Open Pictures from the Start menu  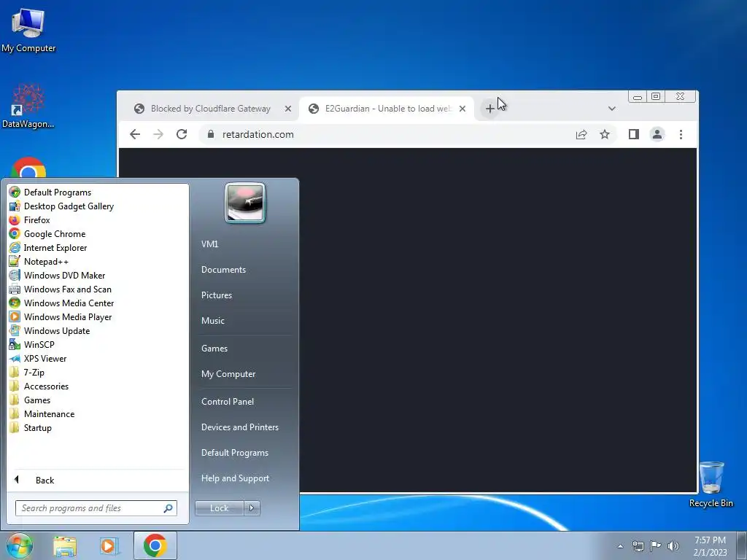coord(217,295)
